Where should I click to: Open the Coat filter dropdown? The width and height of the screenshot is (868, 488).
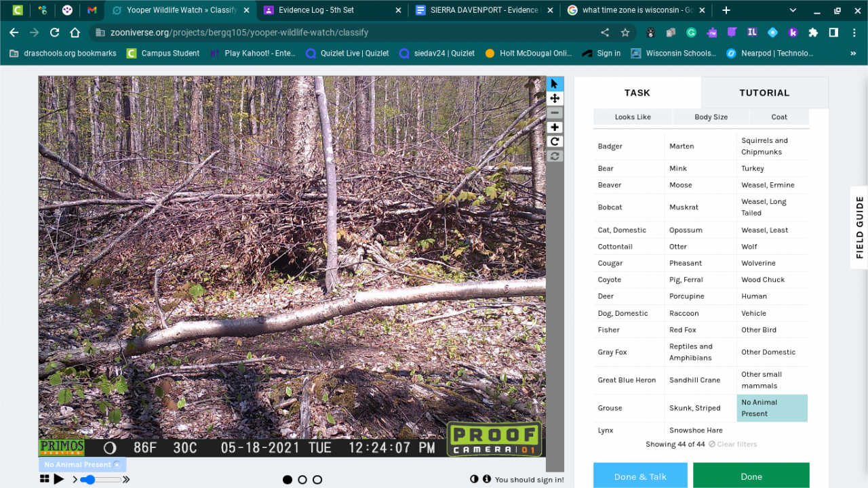click(x=779, y=117)
